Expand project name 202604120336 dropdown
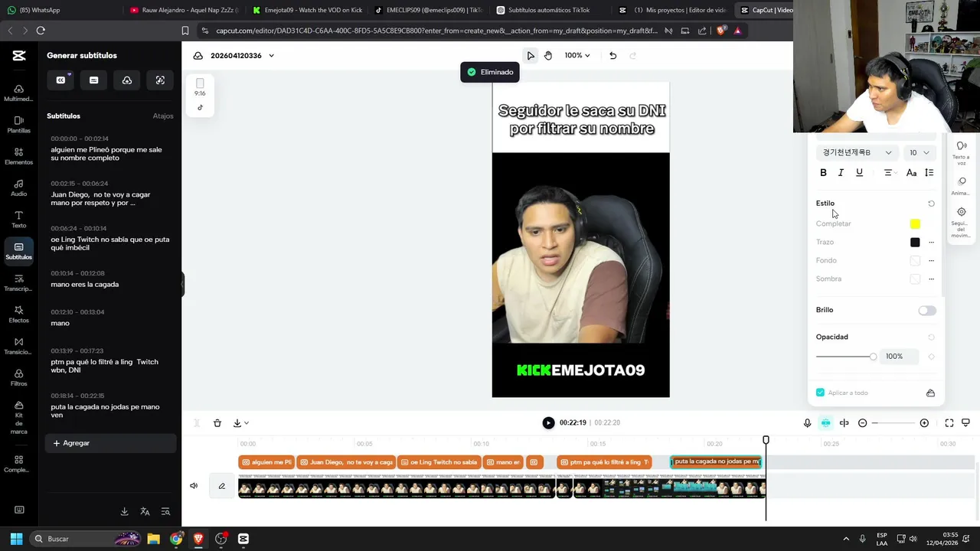Viewport: 980px width, 551px height. pyautogui.click(x=271, y=55)
